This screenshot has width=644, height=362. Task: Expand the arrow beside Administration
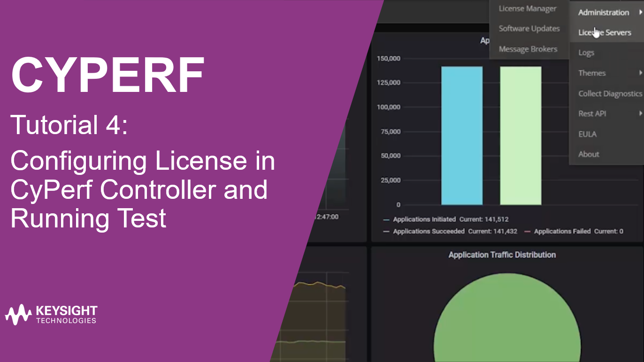tap(641, 13)
